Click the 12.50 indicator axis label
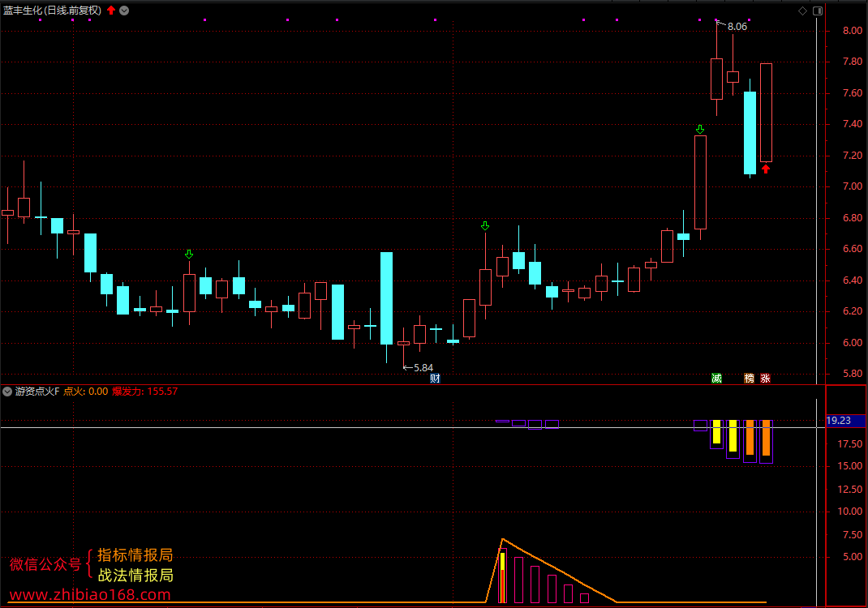868x608 pixels. tap(849, 490)
